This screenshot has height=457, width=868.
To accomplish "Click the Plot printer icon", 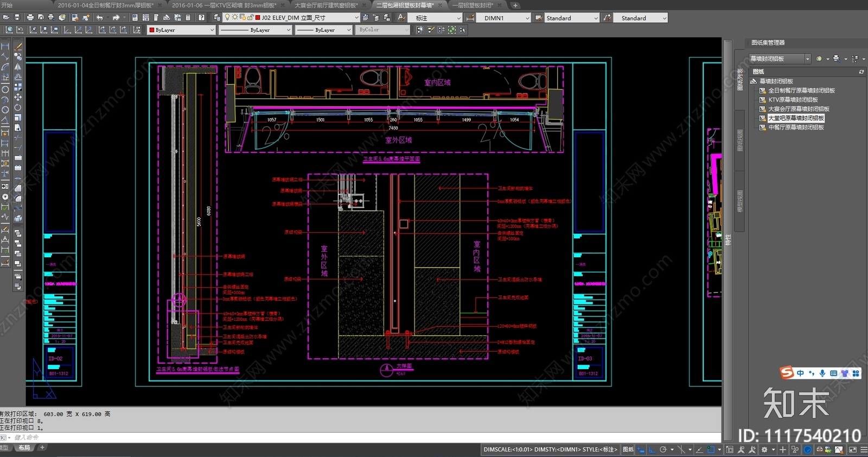I will point(30,17).
